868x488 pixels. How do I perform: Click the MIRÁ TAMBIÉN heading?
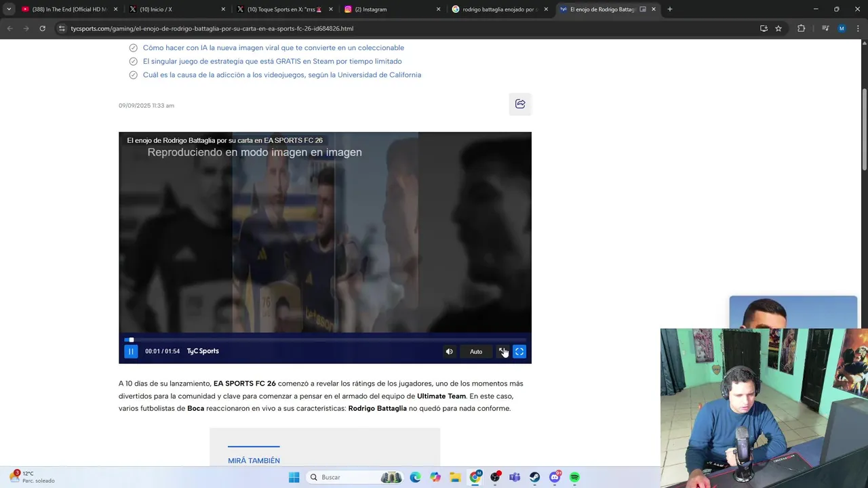pos(254,460)
